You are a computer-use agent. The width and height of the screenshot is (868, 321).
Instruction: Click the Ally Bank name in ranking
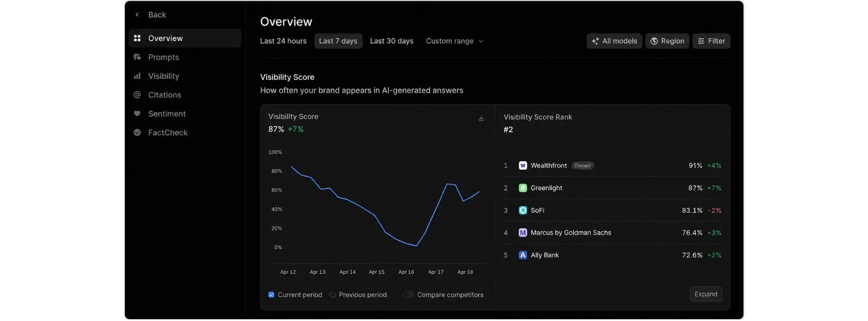[545, 255]
